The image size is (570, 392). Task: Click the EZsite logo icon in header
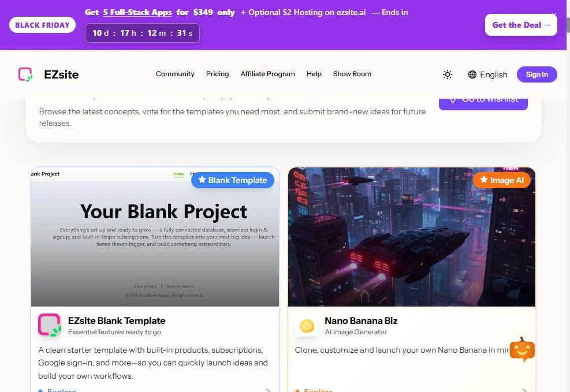click(25, 74)
